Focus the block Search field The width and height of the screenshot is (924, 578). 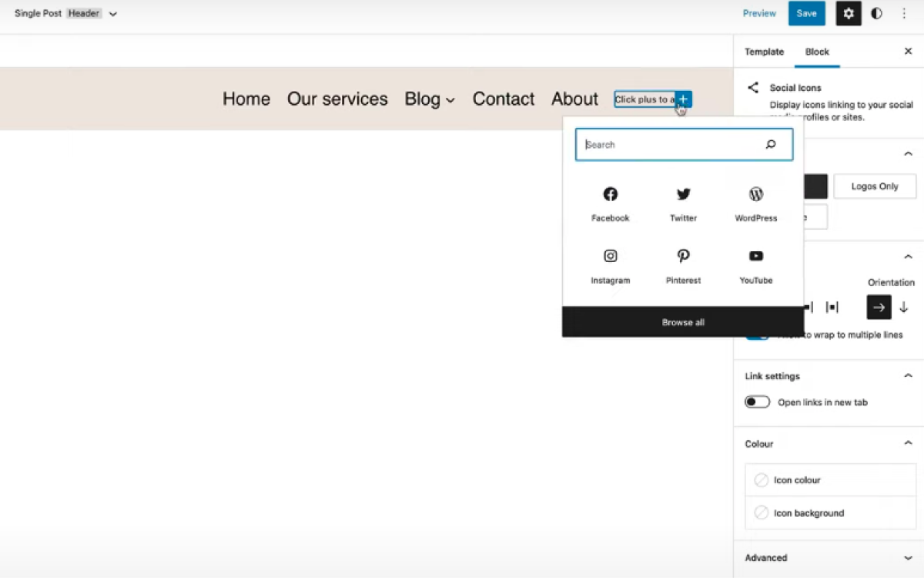tap(684, 144)
